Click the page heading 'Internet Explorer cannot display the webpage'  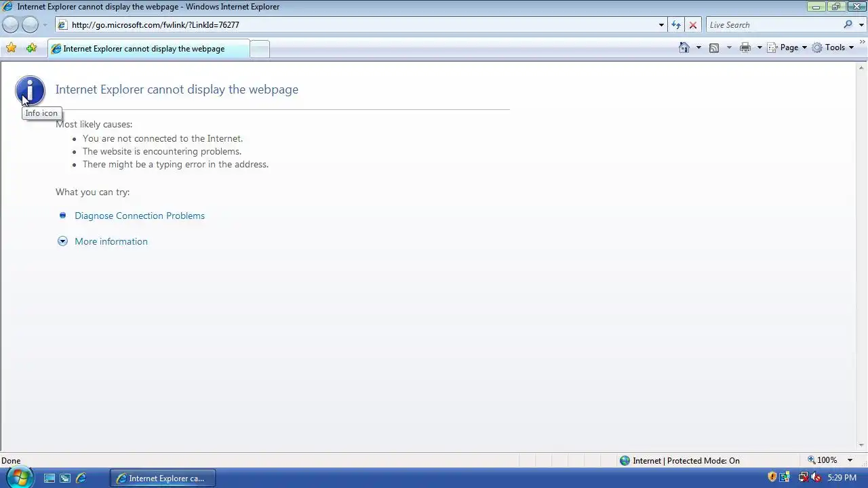(x=177, y=89)
